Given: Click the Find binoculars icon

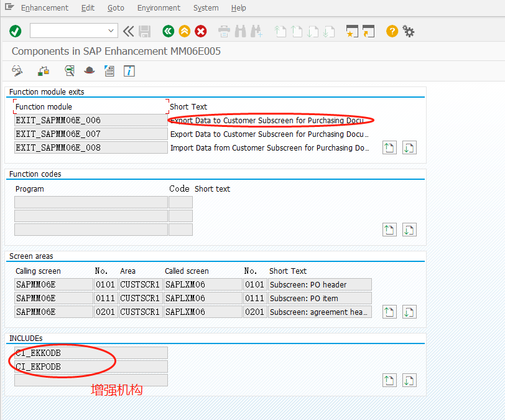Looking at the screenshot, I should coord(240,32).
